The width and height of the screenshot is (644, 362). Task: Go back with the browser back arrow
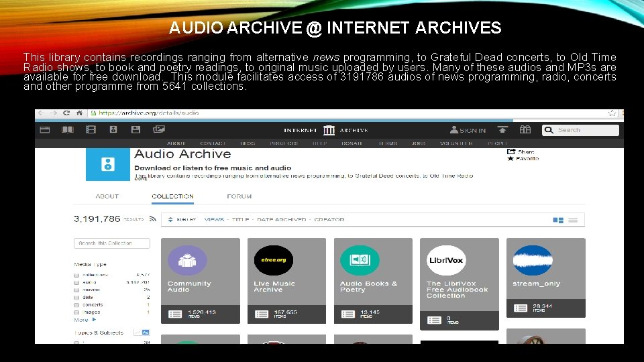[41, 113]
